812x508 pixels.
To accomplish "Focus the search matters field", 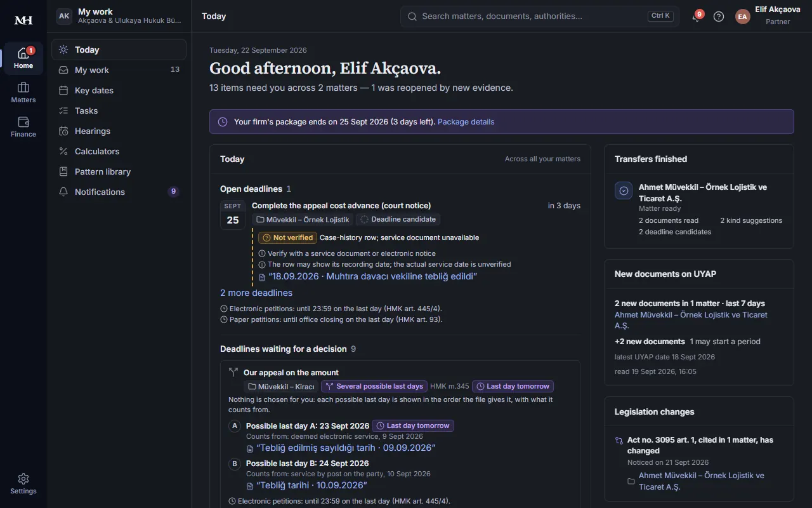I will 540,17.
